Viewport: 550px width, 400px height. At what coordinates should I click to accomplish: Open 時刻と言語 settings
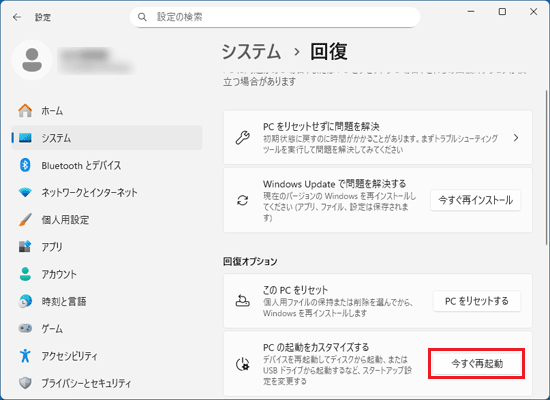107,301
